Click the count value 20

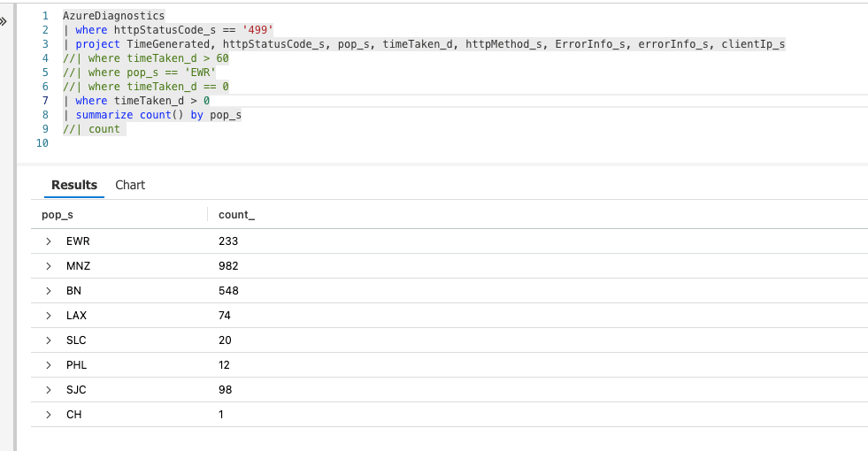tap(225, 340)
